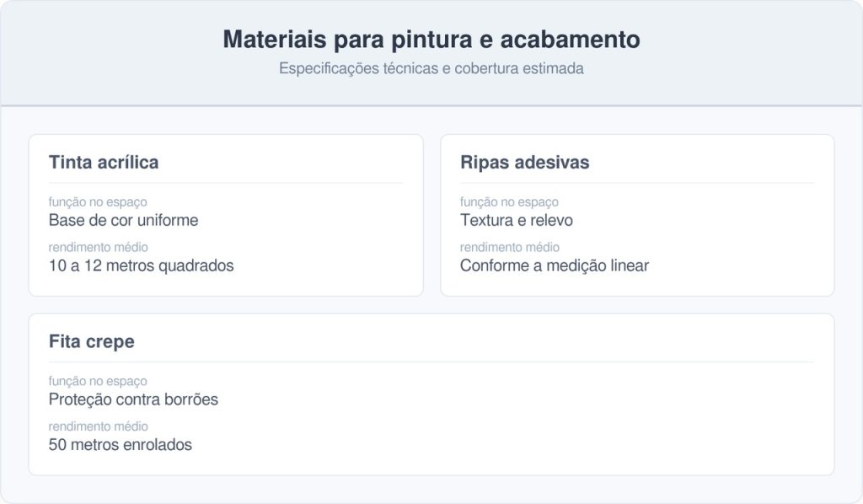Click the "Base de cor uniforme" text

point(123,221)
